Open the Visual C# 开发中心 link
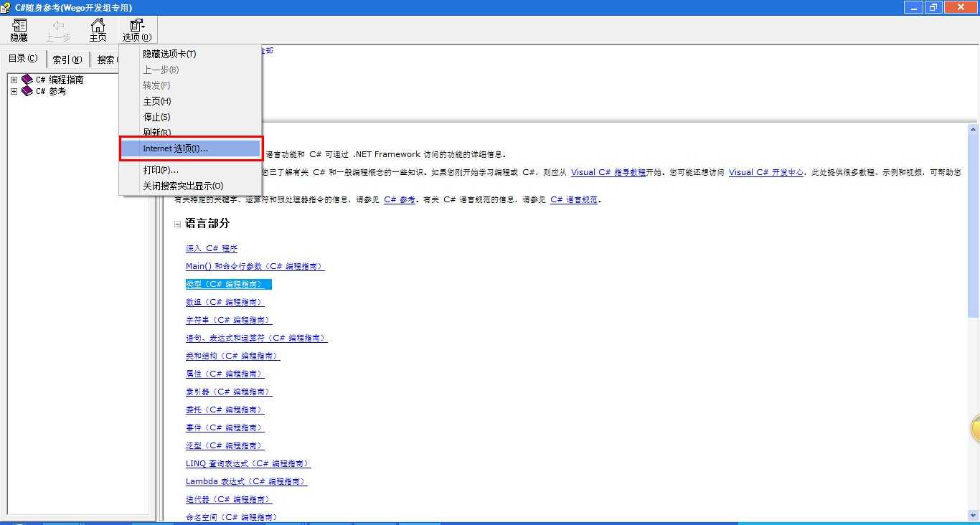980x525 pixels. [766, 172]
